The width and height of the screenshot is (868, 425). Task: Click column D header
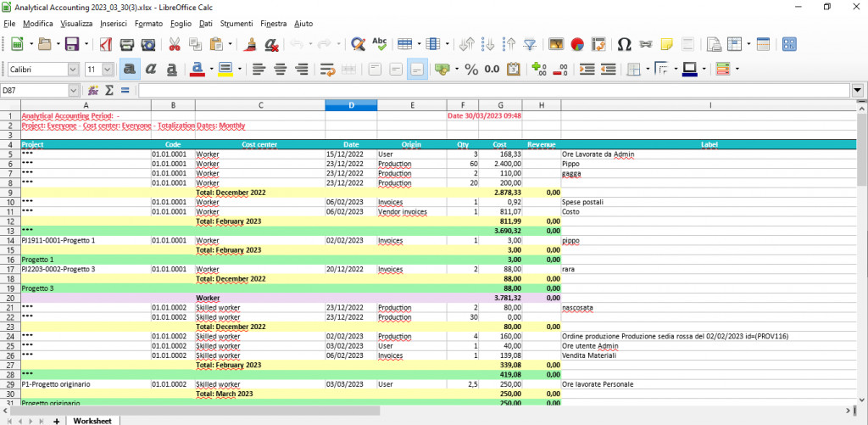pyautogui.click(x=351, y=105)
